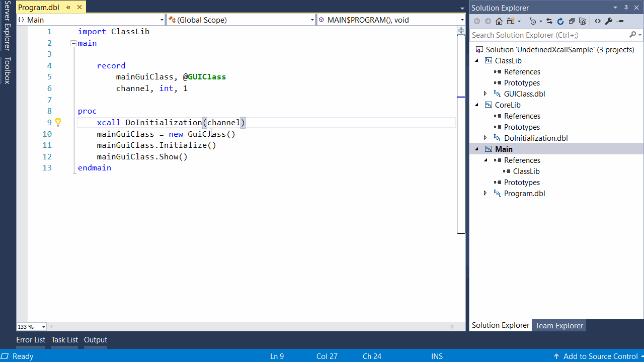644x362 pixels.
Task: Select References under ClassLib
Action: click(x=522, y=72)
